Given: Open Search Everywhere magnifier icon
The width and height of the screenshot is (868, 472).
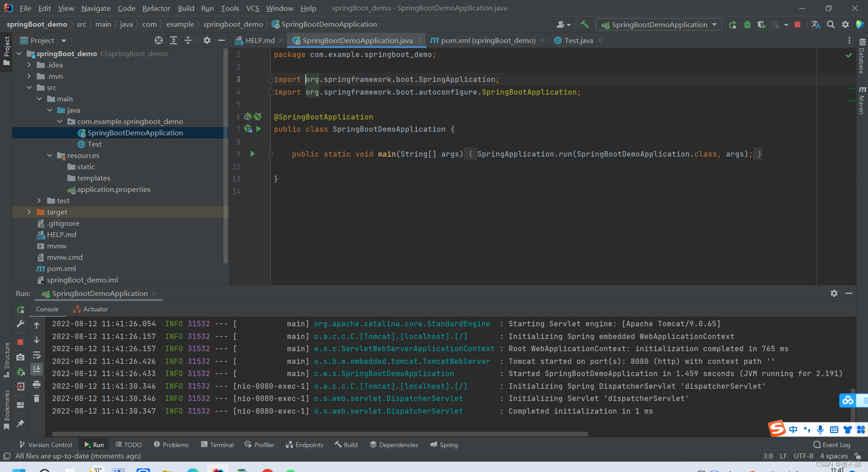Looking at the screenshot, I should tap(830, 24).
